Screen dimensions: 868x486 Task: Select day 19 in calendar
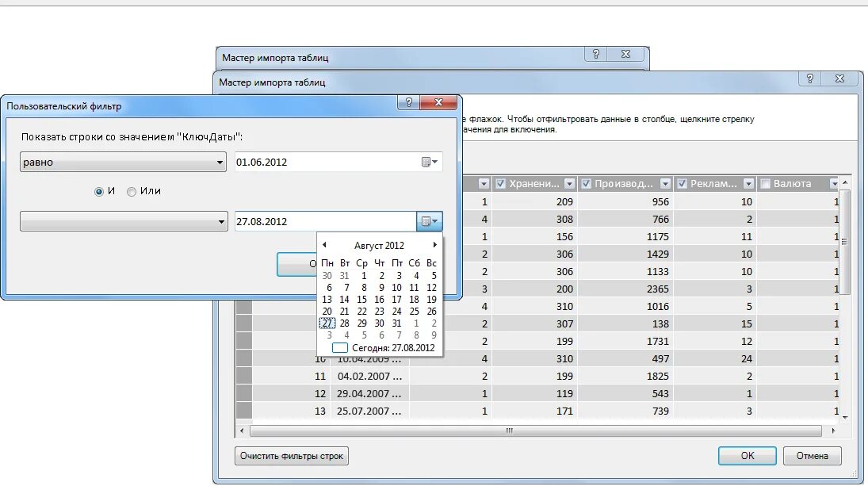point(432,300)
